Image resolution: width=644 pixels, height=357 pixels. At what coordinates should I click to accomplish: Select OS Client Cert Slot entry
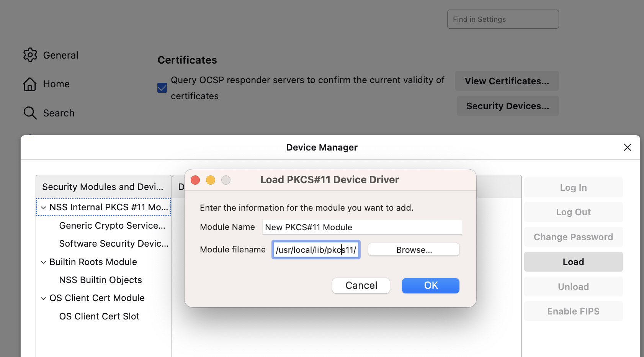click(99, 316)
